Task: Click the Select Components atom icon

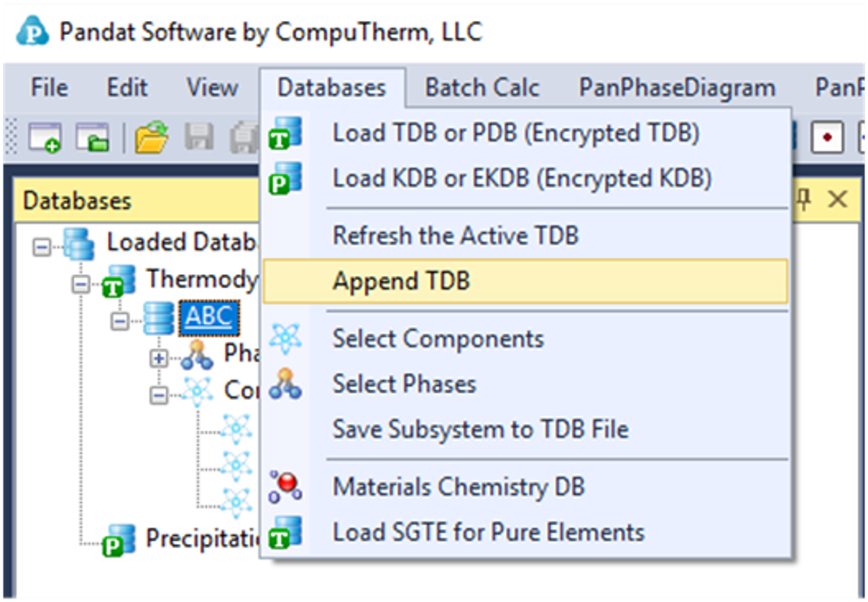Action: (x=284, y=339)
